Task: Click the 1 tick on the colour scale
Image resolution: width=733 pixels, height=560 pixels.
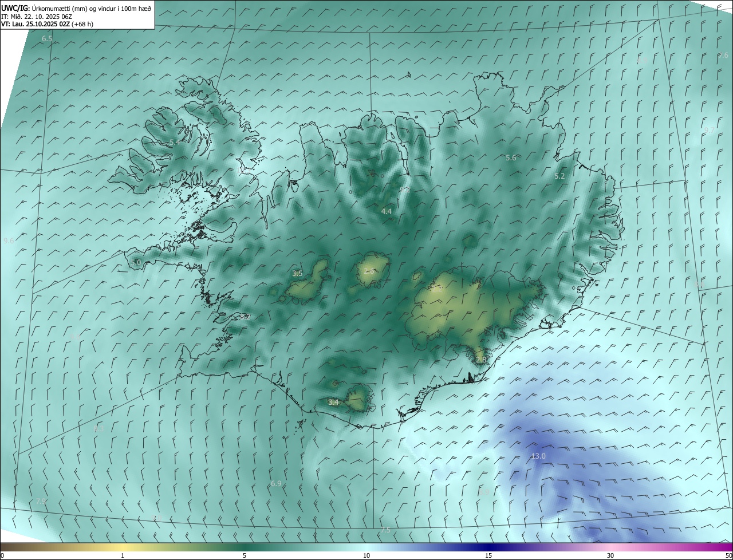Action: (x=123, y=555)
